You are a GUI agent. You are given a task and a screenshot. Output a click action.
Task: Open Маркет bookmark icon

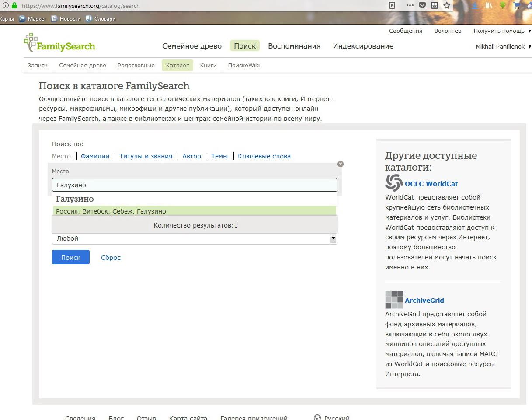point(22,19)
